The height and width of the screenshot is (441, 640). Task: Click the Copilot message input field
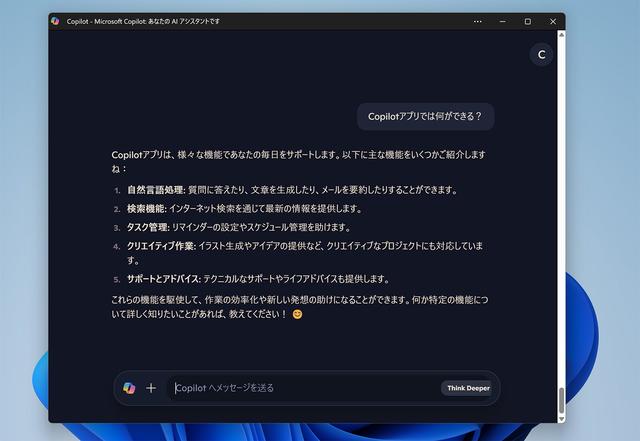(x=304, y=388)
